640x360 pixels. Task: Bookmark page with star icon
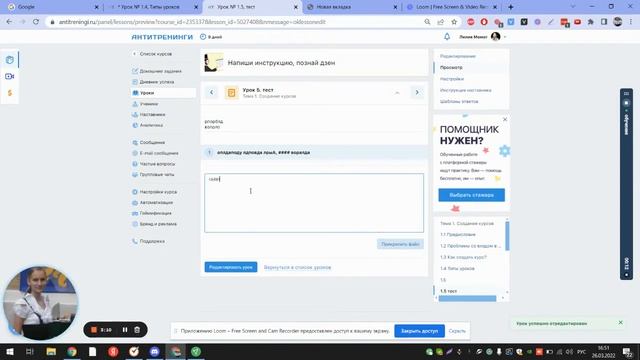tap(454, 22)
